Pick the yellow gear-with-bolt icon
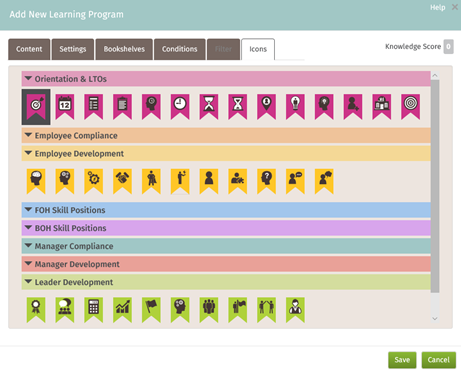Screen dimensions: 461x373 (x=94, y=181)
